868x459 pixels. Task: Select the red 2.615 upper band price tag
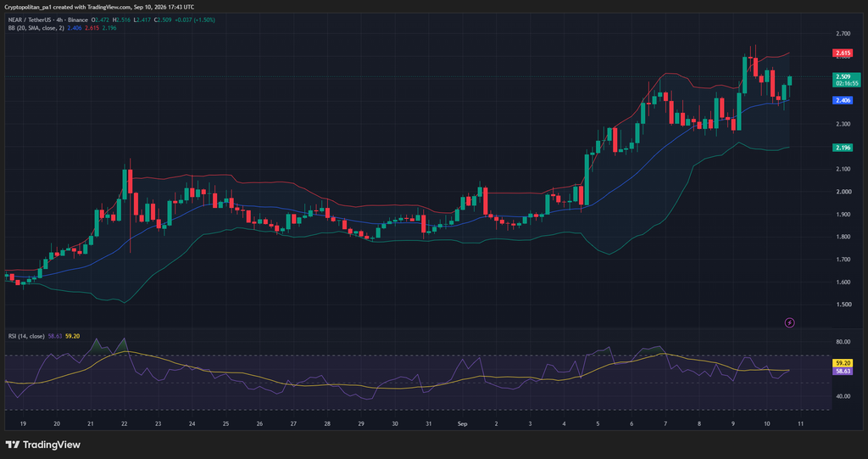tap(843, 53)
